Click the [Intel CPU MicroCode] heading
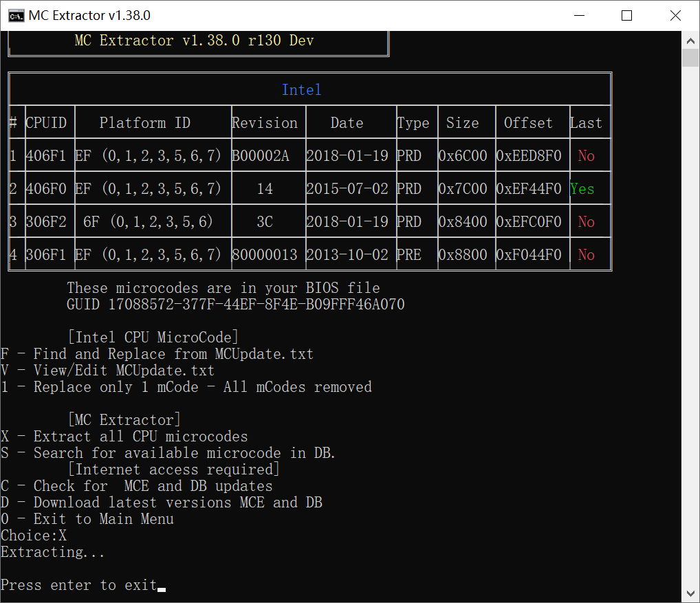 [153, 338]
